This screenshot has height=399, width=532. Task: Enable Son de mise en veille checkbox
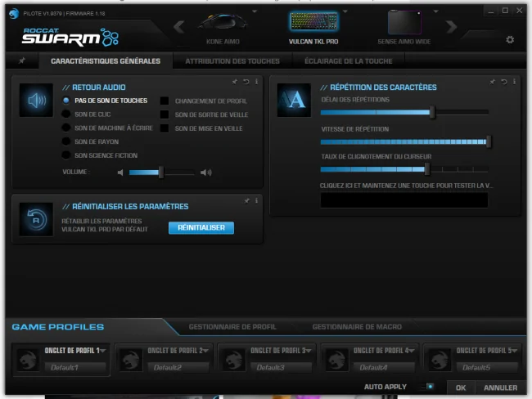tap(165, 128)
